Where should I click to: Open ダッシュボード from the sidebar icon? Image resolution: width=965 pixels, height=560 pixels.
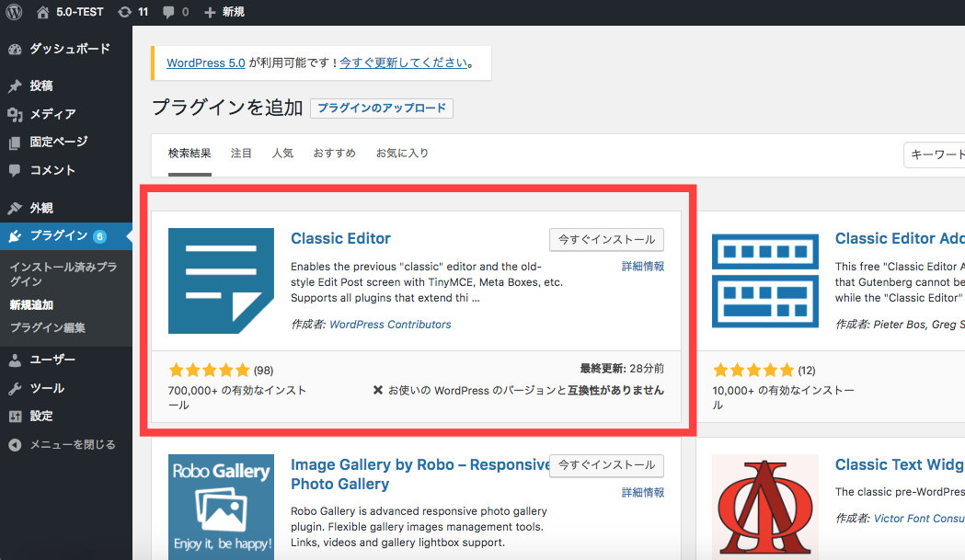(16, 49)
